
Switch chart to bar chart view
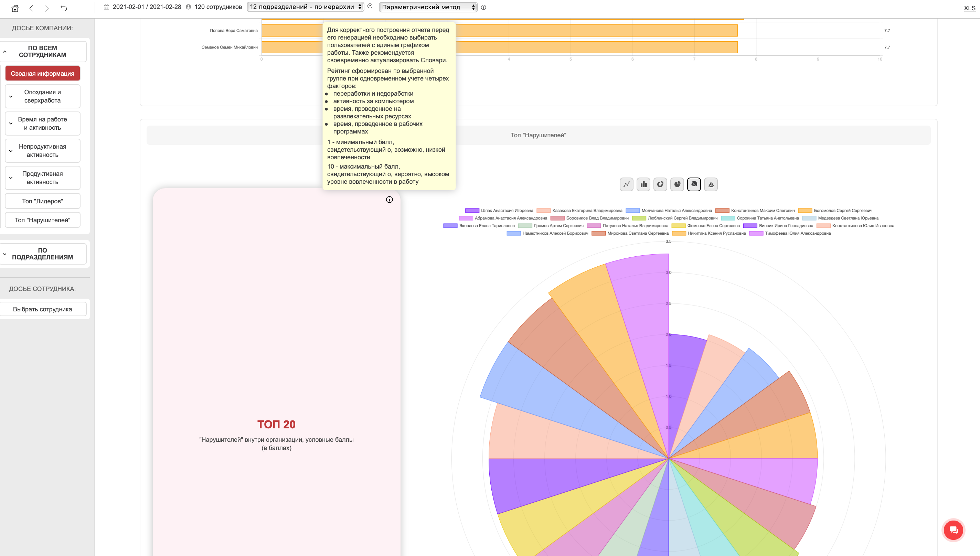[x=643, y=184]
